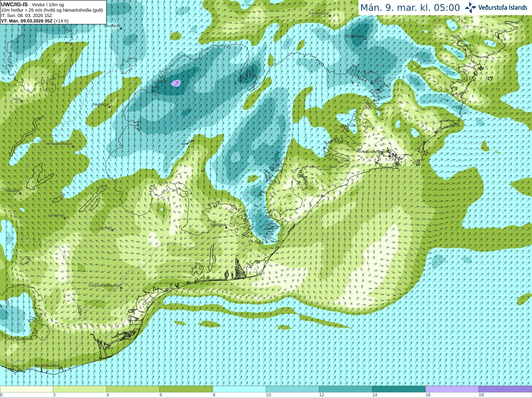Viewport: 532px width, 398px height.
Task: Click the Lónakvísl station label
Action: click(56, 215)
